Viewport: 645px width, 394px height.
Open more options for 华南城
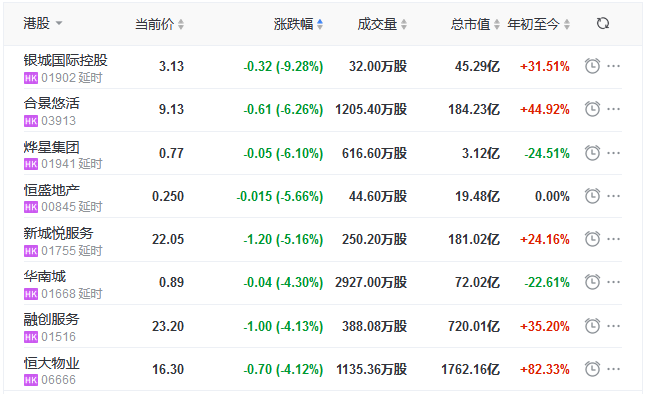pyautogui.click(x=613, y=282)
